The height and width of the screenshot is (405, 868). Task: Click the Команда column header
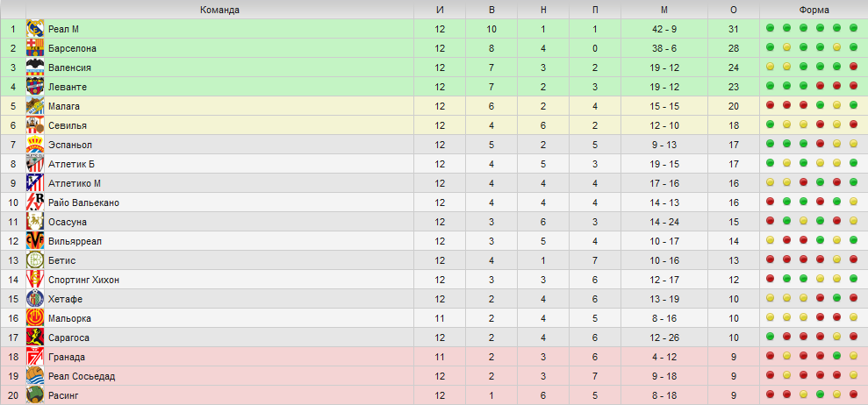tap(219, 10)
